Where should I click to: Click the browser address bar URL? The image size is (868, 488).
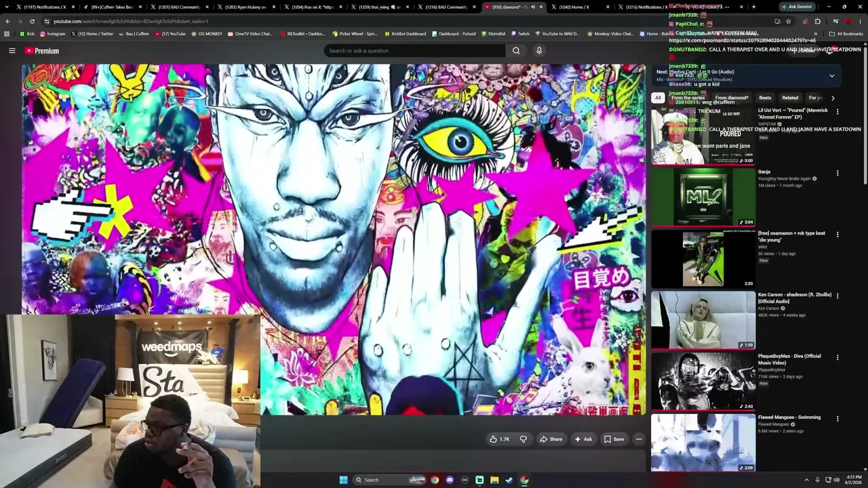click(130, 21)
